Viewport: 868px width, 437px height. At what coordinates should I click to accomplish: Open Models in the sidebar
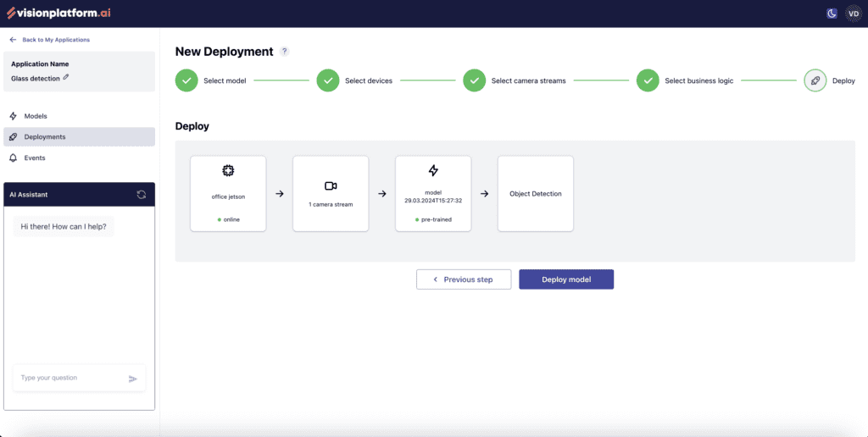pos(79,116)
